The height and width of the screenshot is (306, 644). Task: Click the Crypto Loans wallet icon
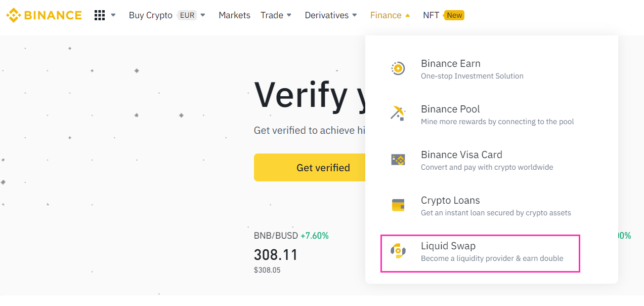(x=398, y=205)
